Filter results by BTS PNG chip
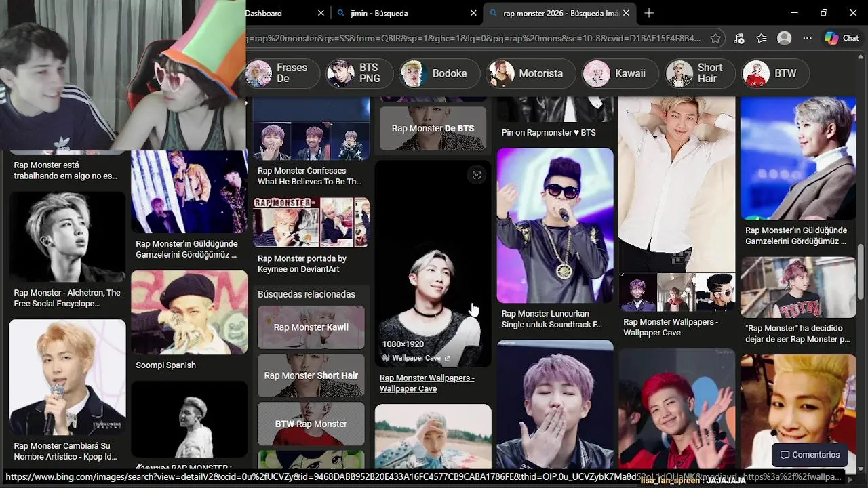 [x=359, y=73]
